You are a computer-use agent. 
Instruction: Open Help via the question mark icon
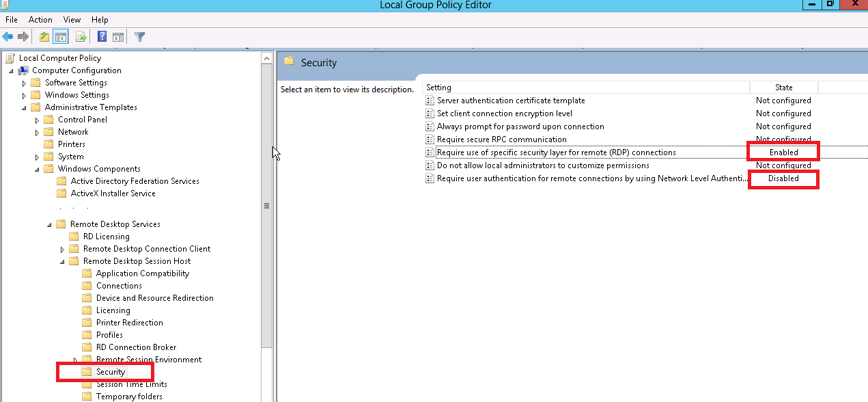tap(102, 37)
